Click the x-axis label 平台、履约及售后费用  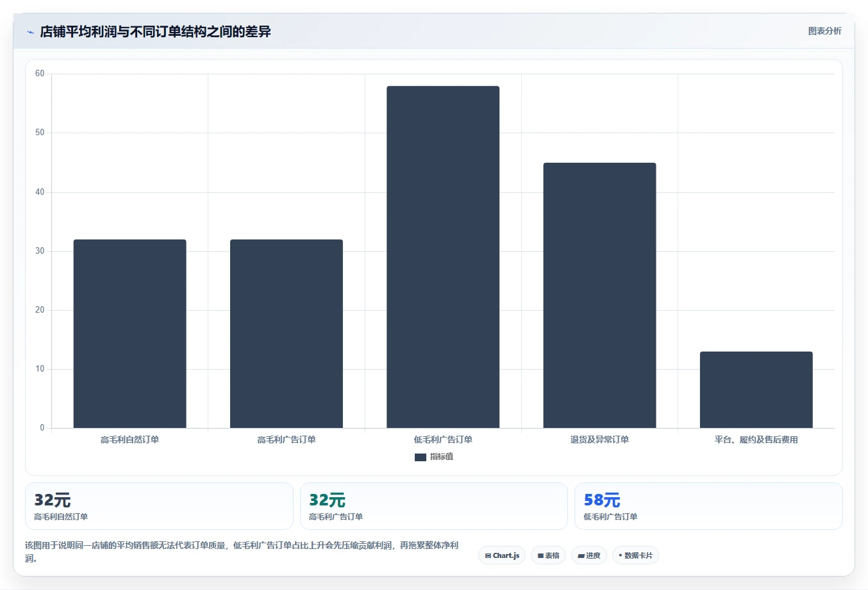coord(756,440)
